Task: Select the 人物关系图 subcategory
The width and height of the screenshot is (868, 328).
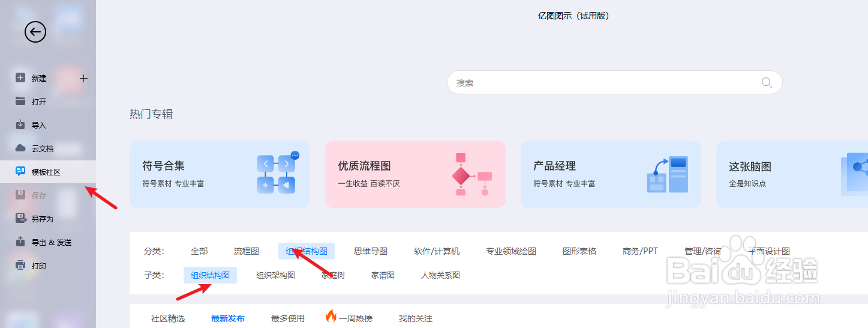Action: 440,275
